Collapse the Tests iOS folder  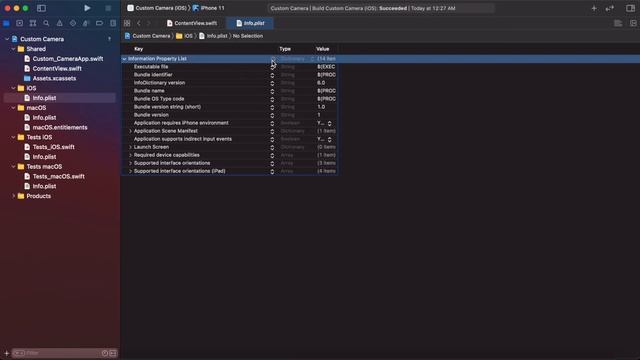[13, 137]
